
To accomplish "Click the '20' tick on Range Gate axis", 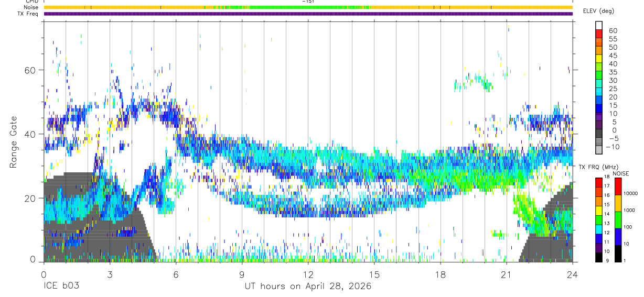I will pyautogui.click(x=31, y=199).
